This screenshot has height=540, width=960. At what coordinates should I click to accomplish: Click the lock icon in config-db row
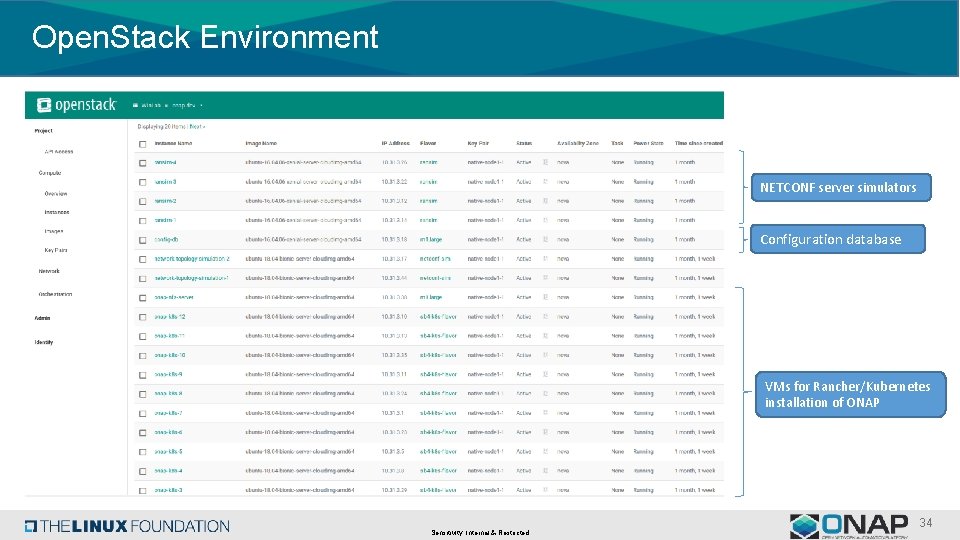coord(545,239)
